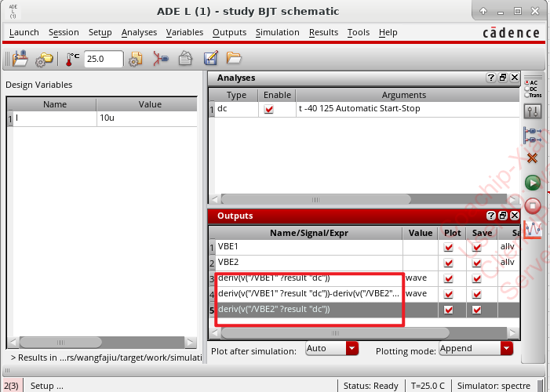
Task: Select the Trans analysis radio button
Action: click(527, 95)
